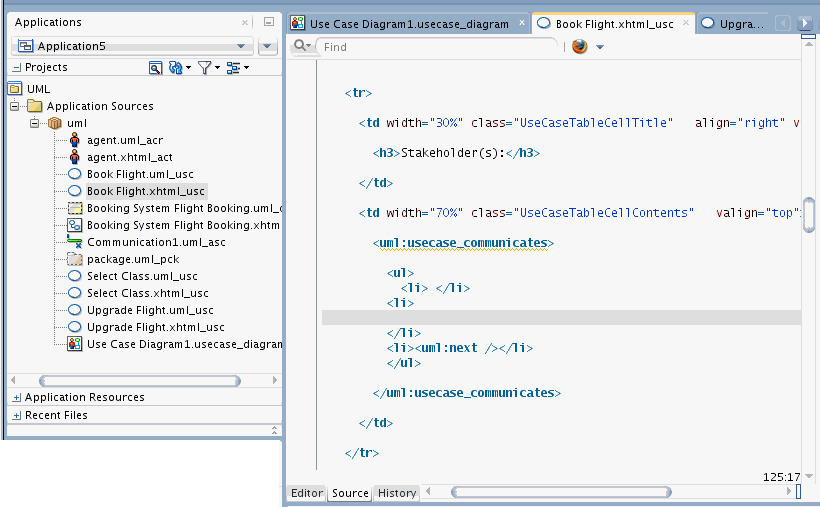Click the Navigator display options icon
This screenshot has width=820, height=507.
point(233,67)
